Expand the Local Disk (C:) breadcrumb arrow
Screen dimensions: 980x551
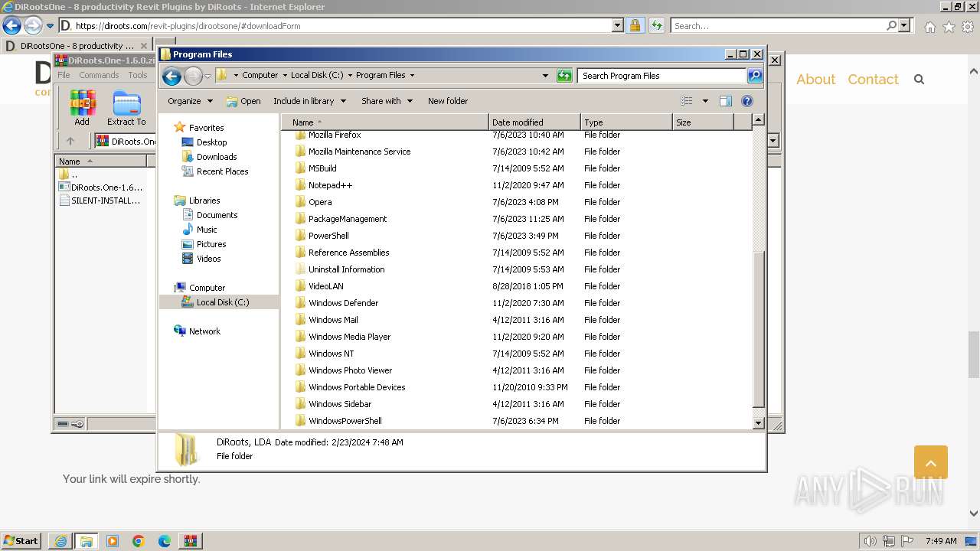[349, 76]
